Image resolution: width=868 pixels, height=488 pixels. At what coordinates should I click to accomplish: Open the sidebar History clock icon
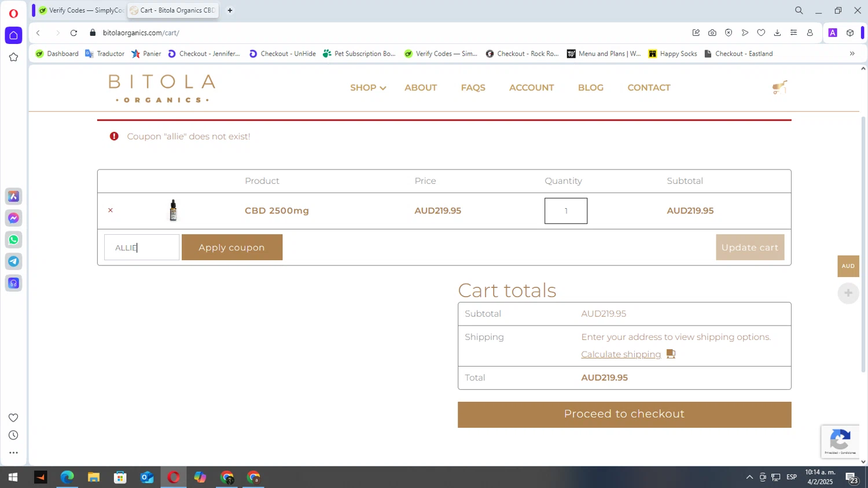[x=13, y=435]
